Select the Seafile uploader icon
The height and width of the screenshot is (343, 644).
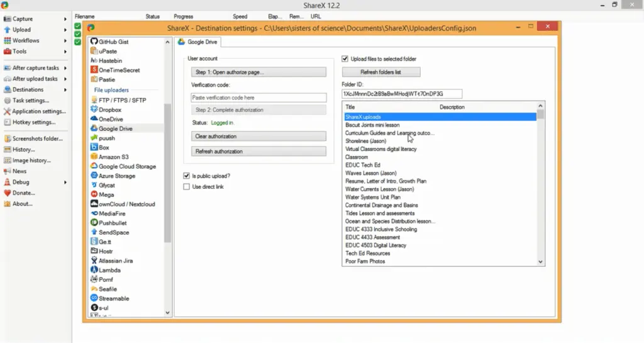tap(94, 289)
